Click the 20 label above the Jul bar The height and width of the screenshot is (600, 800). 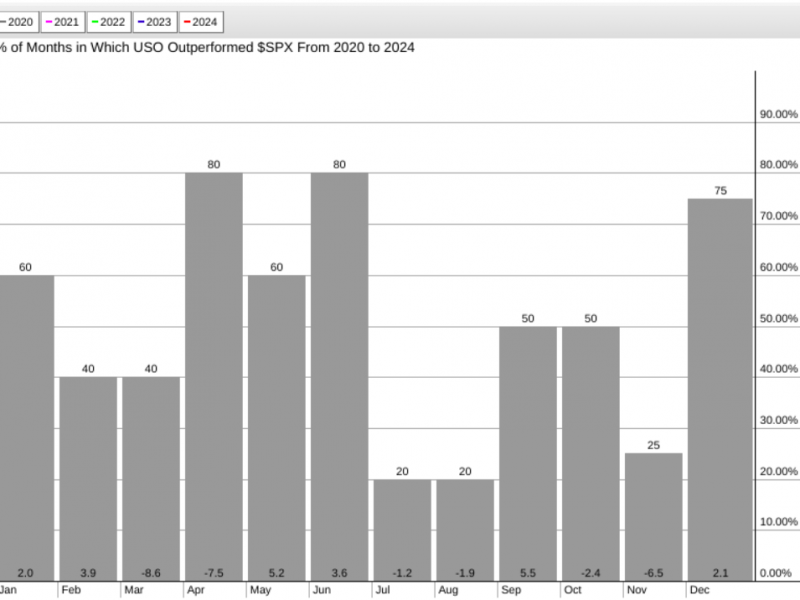[x=402, y=471]
